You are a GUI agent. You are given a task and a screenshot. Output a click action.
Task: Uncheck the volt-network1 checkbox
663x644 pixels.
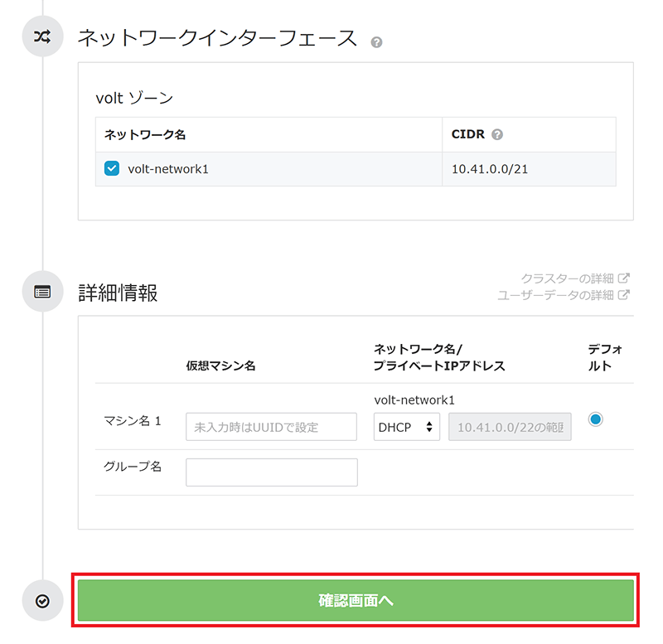[112, 169]
